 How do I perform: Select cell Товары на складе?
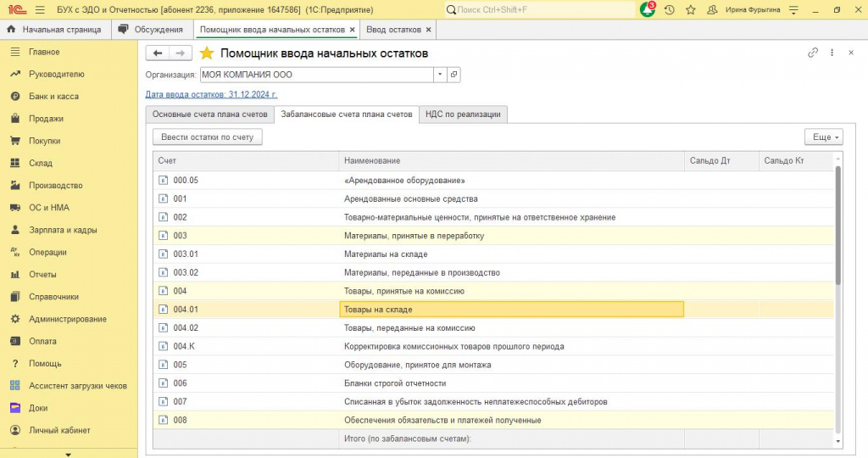511,309
